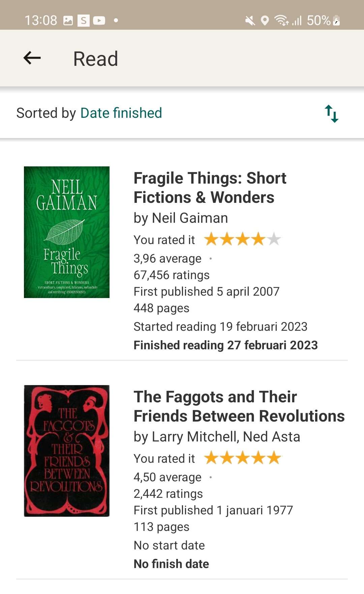Viewport: 364px width, 594px height.
Task: Select Finished reading 27 februari 2023
Action: pos(225,345)
